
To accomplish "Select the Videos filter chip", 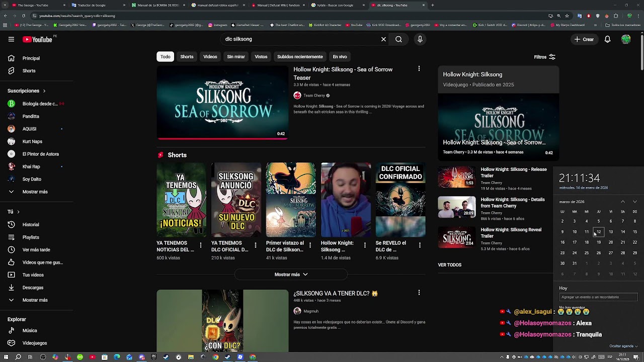I will pos(210,57).
